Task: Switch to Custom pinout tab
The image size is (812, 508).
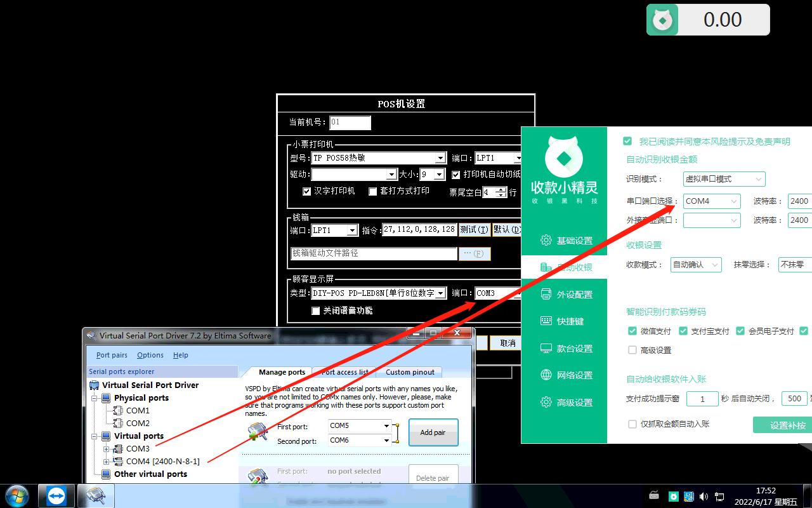Action: tap(410, 372)
